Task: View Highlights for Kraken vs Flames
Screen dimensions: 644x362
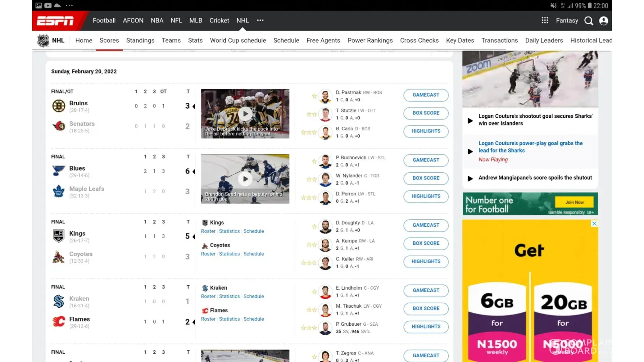Action: point(426,327)
